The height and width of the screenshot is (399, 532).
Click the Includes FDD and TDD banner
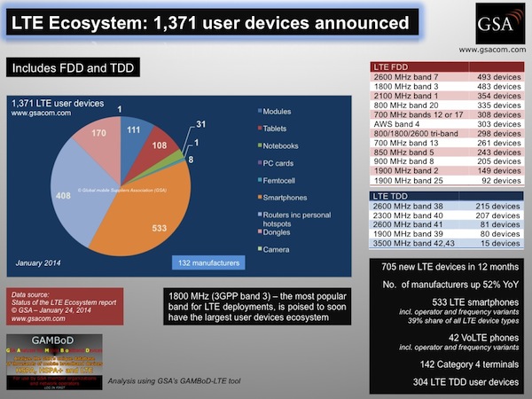point(73,67)
